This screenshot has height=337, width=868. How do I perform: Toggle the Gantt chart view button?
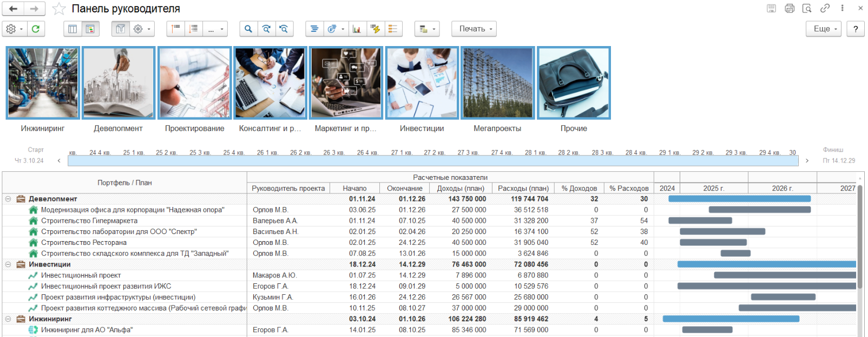tap(90, 29)
